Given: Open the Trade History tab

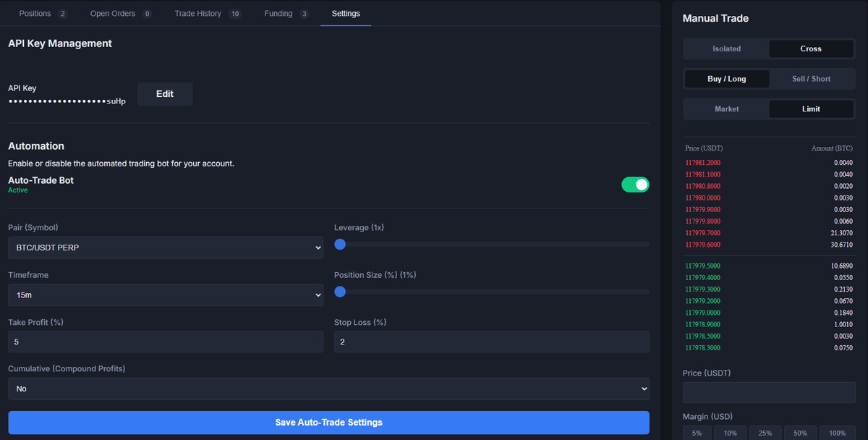Looking at the screenshot, I should click(x=208, y=14).
